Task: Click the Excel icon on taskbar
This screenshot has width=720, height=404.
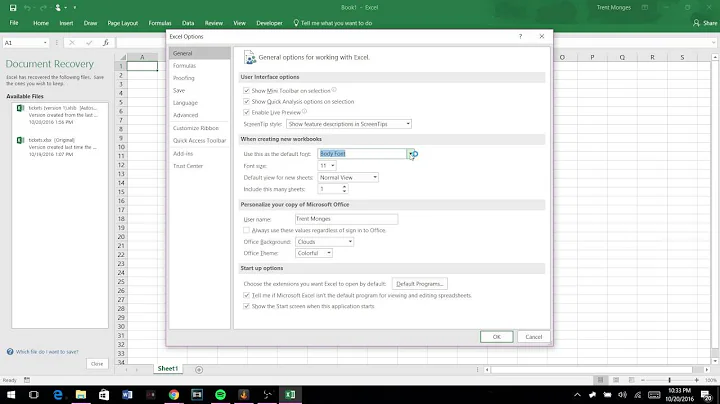Action: click(x=290, y=394)
